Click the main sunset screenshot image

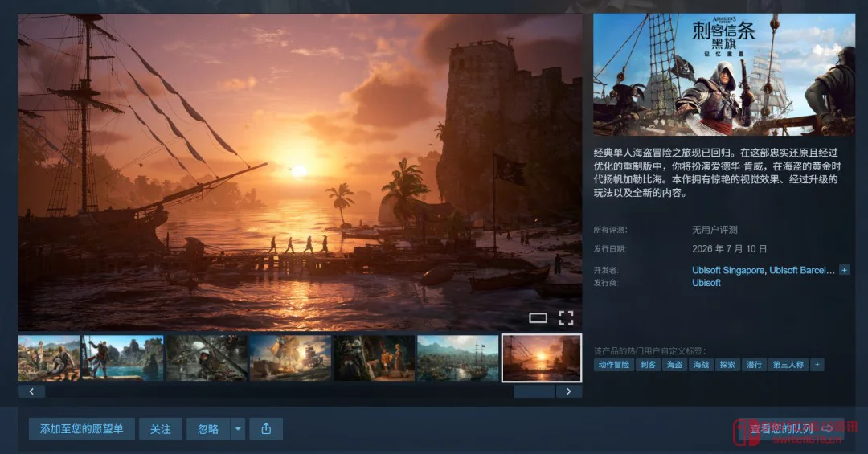click(300, 172)
